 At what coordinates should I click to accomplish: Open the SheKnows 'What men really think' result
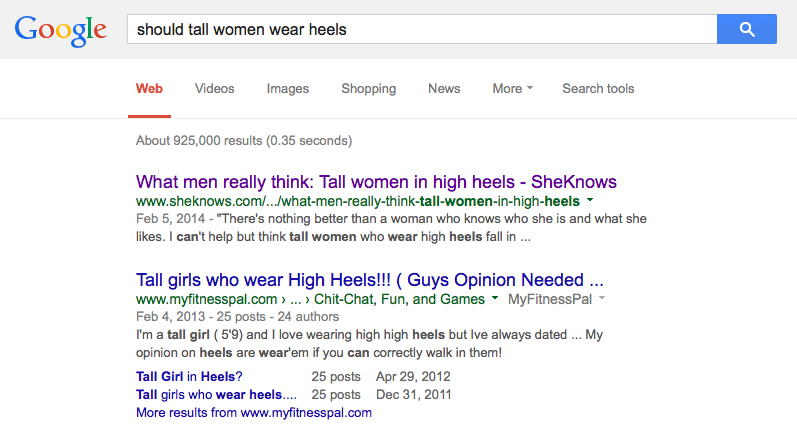pos(376,182)
